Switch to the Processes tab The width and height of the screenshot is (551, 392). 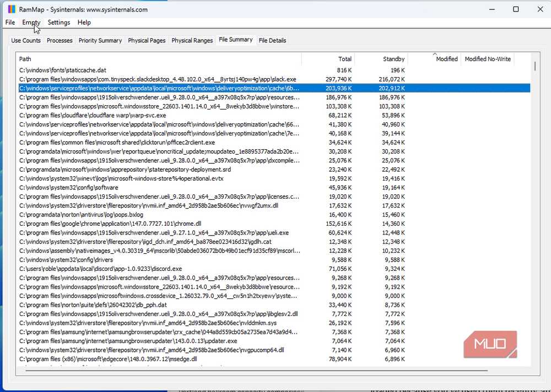60,40
